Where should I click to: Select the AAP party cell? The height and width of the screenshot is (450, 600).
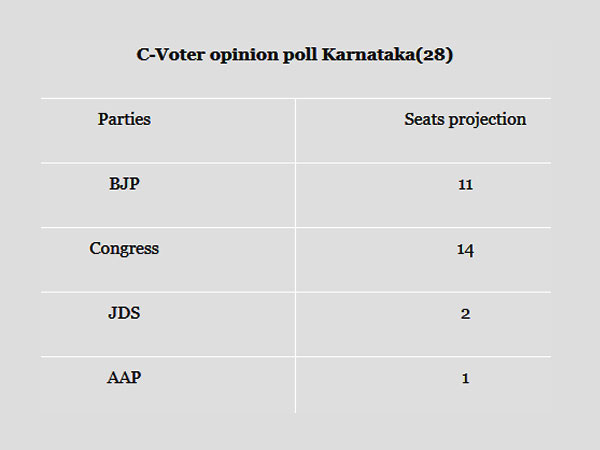coord(124,378)
